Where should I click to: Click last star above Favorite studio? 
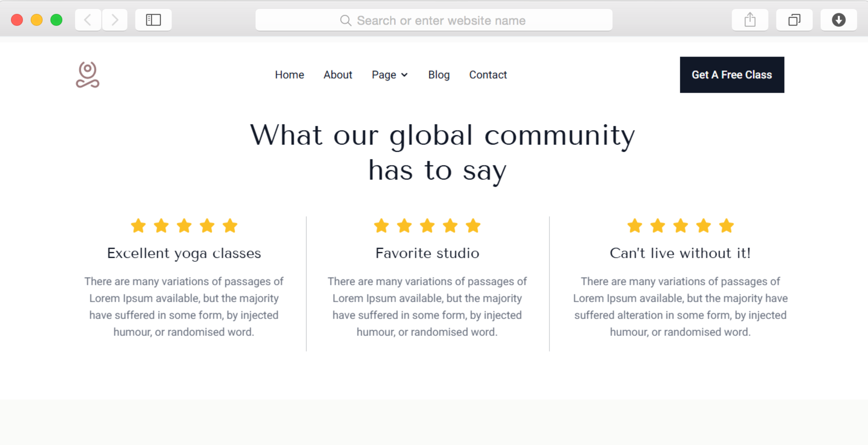click(473, 226)
